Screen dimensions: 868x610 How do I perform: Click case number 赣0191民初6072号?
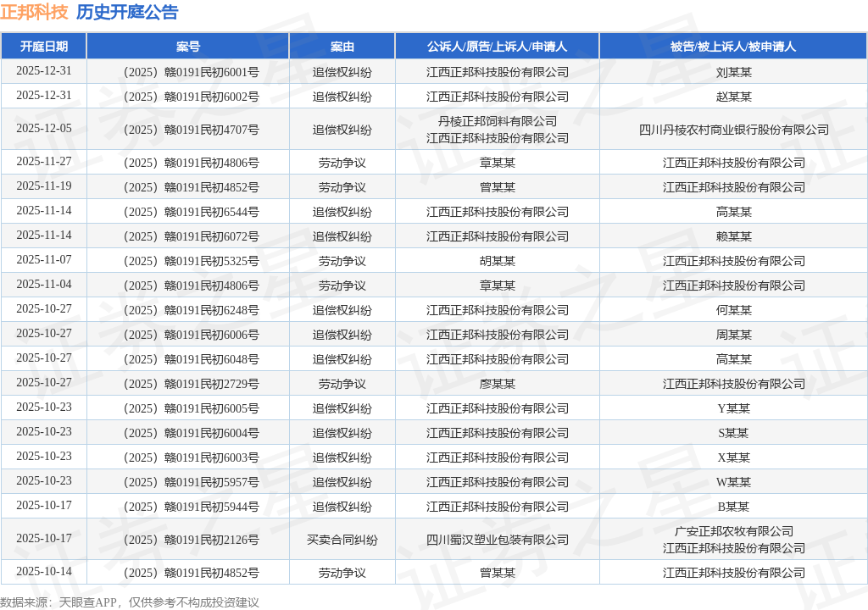(x=191, y=236)
